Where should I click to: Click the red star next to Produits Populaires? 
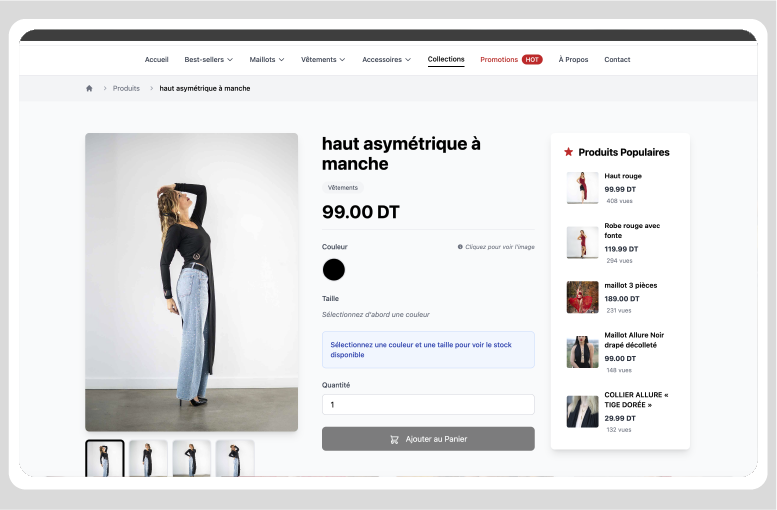(568, 152)
